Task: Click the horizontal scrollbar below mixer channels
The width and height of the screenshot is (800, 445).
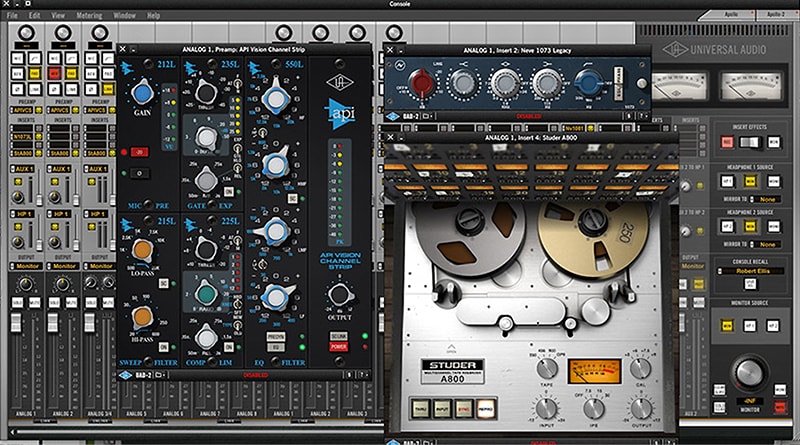Action: coord(196,432)
